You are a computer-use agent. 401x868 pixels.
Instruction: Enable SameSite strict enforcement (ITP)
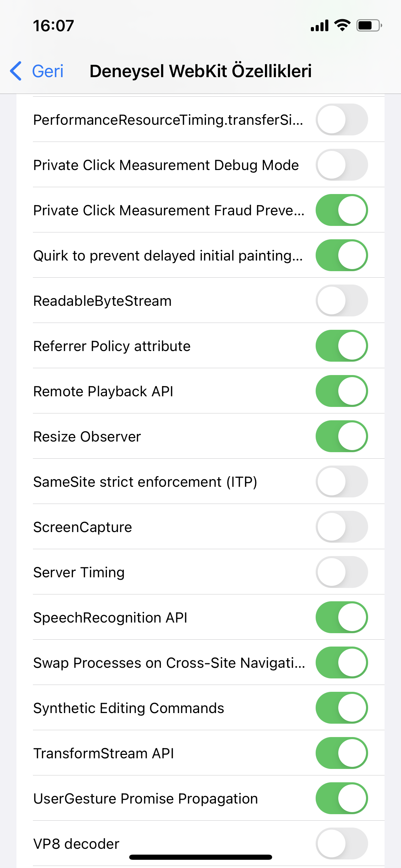(x=342, y=482)
